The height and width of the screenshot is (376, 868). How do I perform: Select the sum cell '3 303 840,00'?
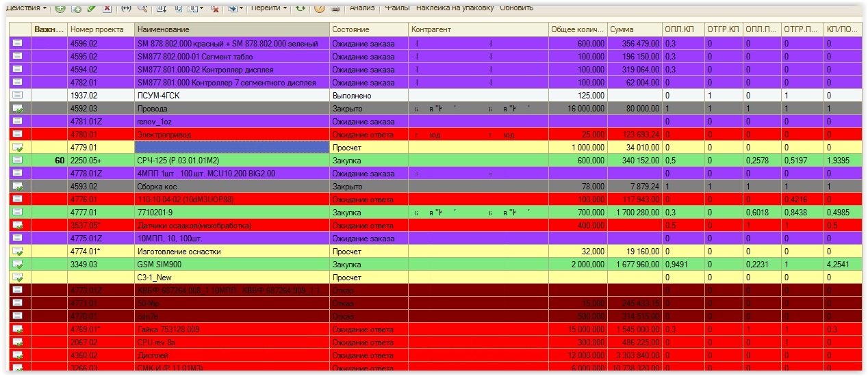point(634,355)
